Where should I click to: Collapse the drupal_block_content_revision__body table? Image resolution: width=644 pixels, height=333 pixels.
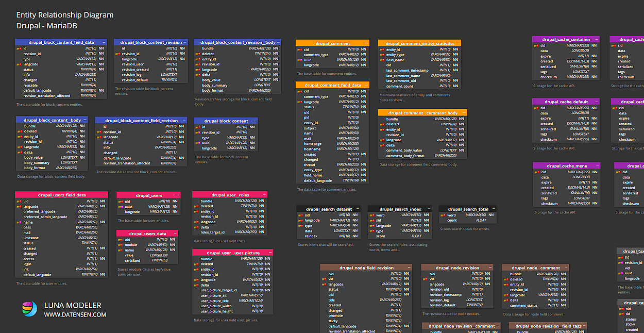pos(278,42)
